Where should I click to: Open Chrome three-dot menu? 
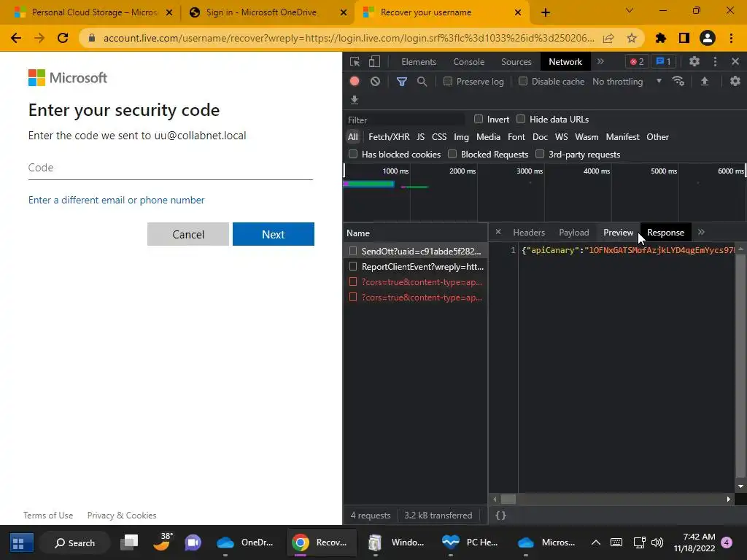click(731, 38)
